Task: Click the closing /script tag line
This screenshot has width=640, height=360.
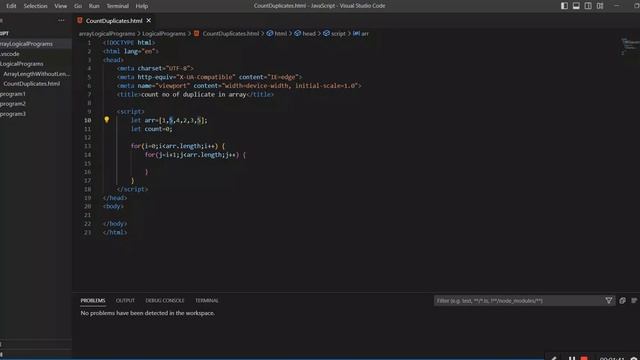Action: pyautogui.click(x=132, y=189)
